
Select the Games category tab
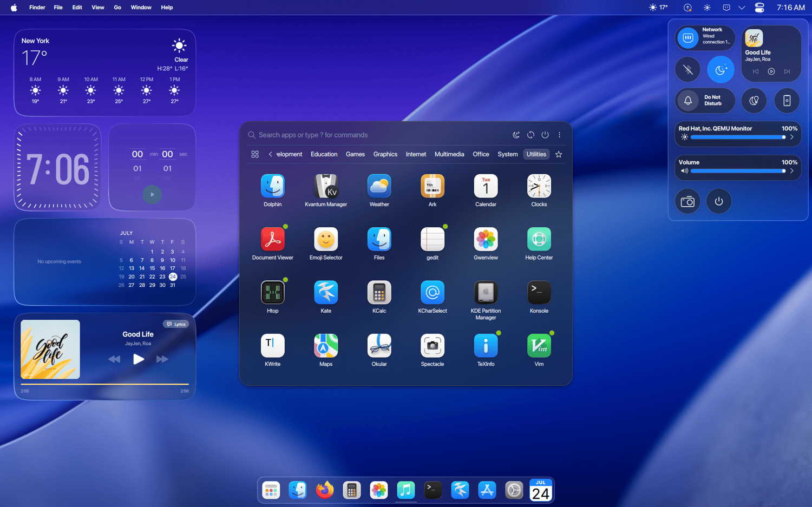(x=355, y=154)
